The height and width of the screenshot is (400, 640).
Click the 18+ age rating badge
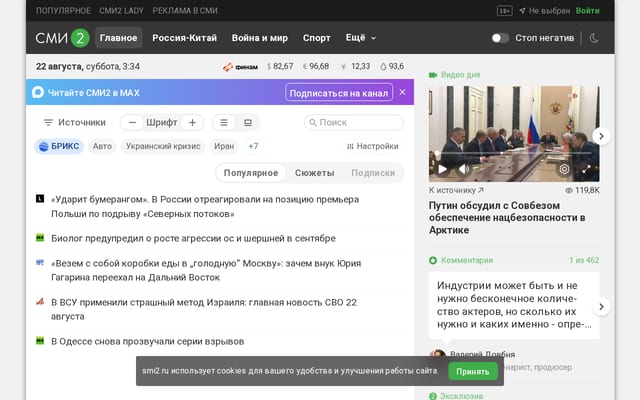[x=505, y=11]
